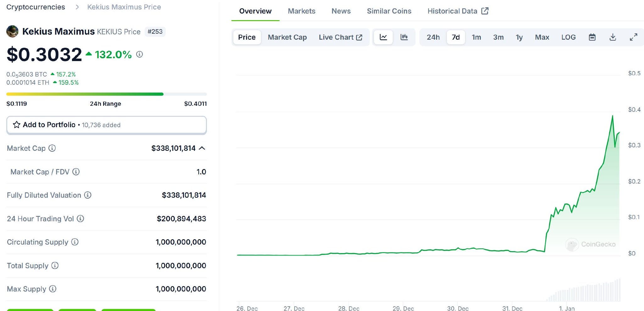Open the Similar Coins tab
Image resolution: width=644 pixels, height=311 pixels.
(x=389, y=11)
